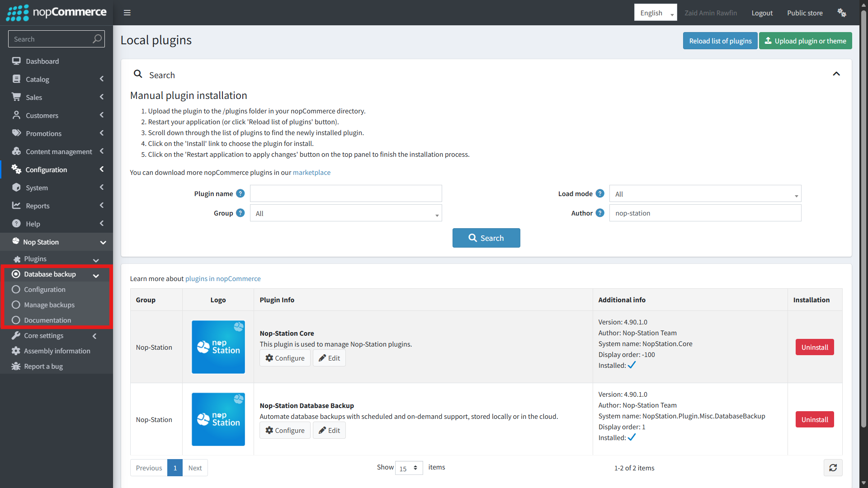The height and width of the screenshot is (488, 868).
Task: Expand the Core settings menu
Action: [x=57, y=335]
